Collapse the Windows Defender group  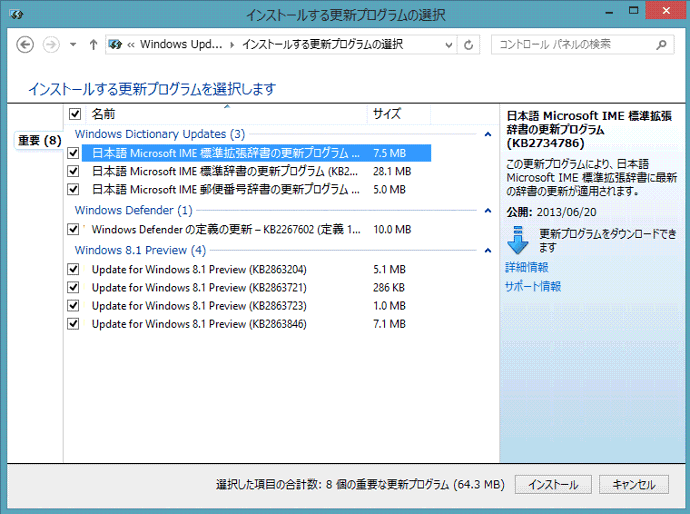(x=488, y=210)
